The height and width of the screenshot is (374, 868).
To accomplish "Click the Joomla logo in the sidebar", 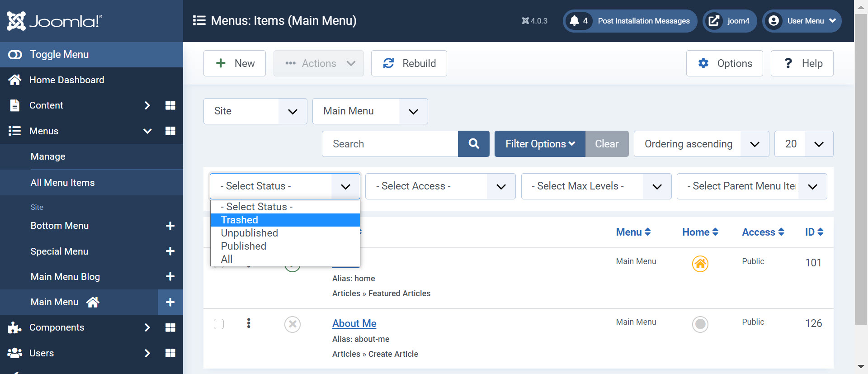I will click(54, 21).
